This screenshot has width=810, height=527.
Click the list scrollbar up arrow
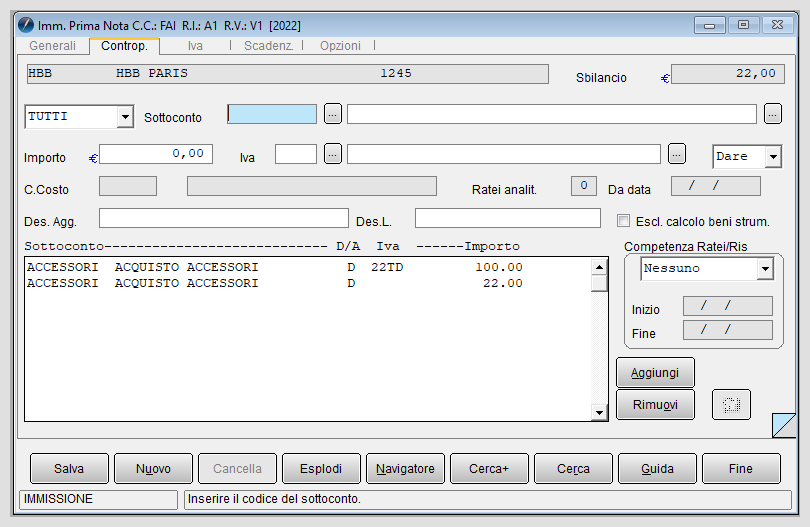[x=599, y=267]
